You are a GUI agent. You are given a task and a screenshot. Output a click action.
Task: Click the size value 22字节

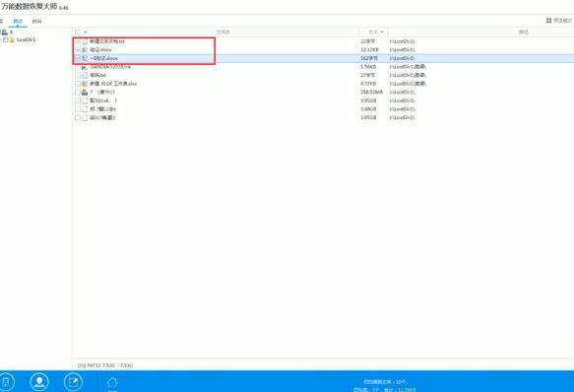coord(367,41)
